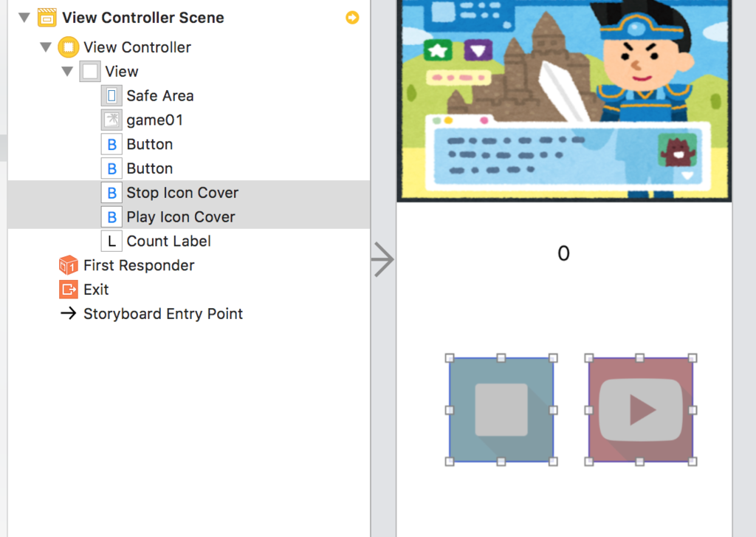
Task: Click the yellow View Controller icon
Action: coord(69,47)
